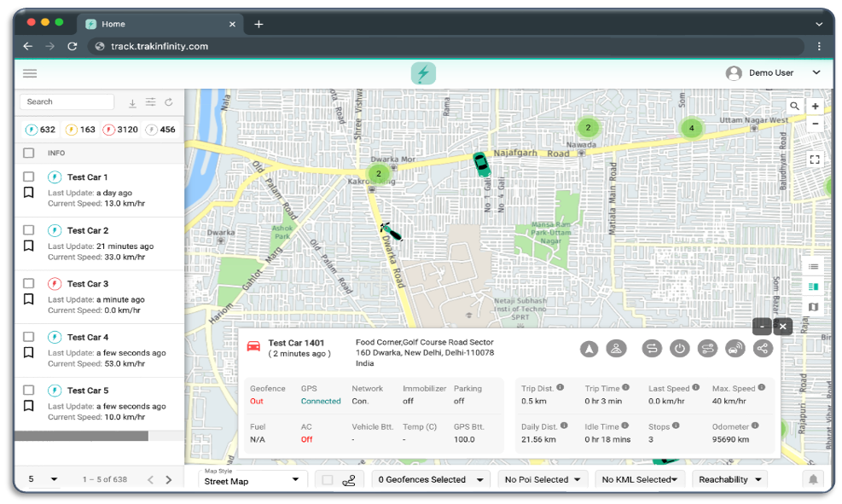Toggle the select-all checkbox beside INFO
The image size is (842, 504).
point(29,153)
